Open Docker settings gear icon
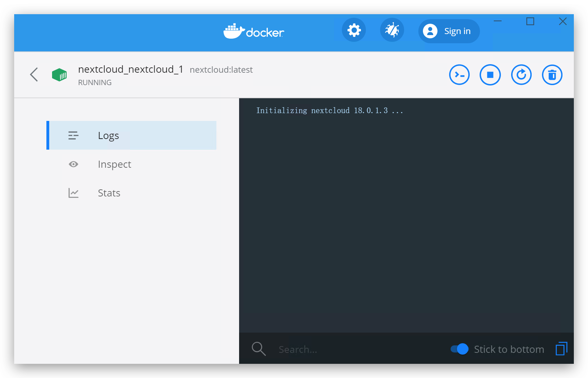This screenshot has width=588, height=378. (354, 30)
